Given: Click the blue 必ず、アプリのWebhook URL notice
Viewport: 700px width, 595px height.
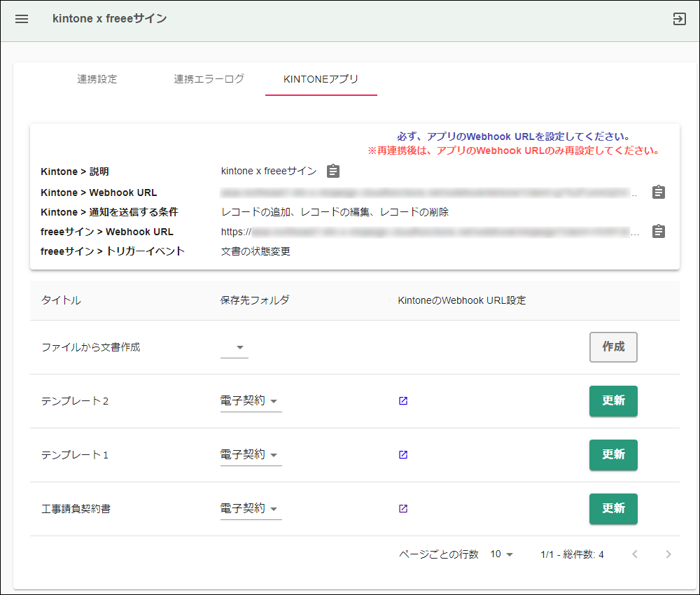Looking at the screenshot, I should (x=514, y=136).
